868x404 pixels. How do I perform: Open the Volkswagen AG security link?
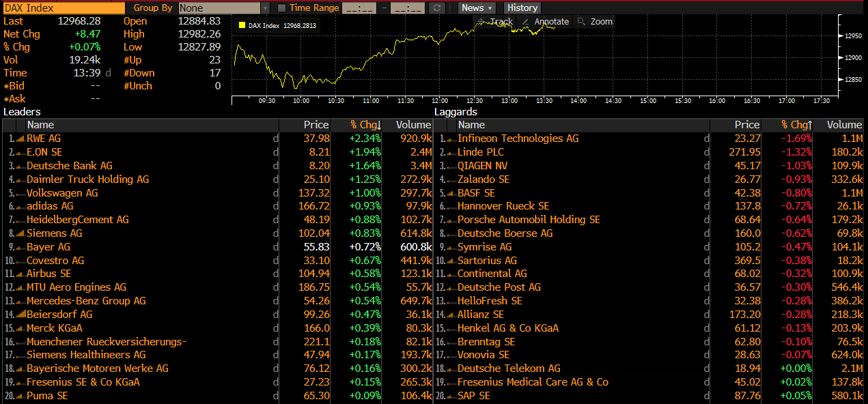[x=62, y=192]
